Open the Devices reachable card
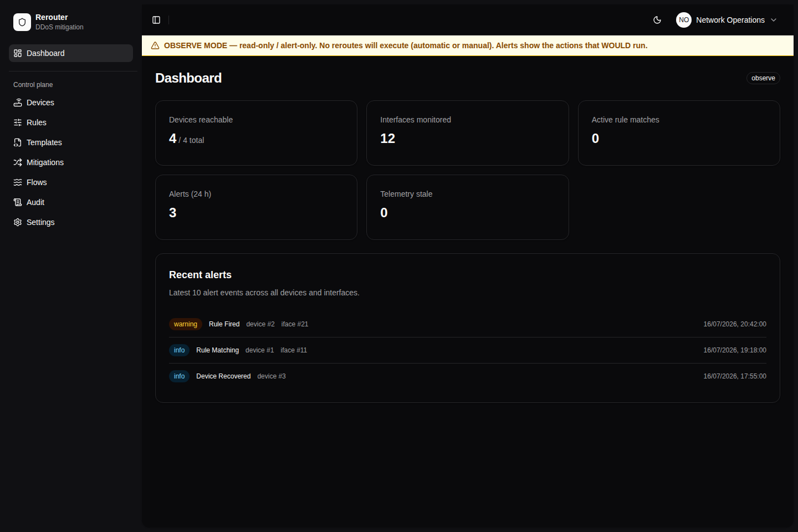798x532 pixels. 256,133
